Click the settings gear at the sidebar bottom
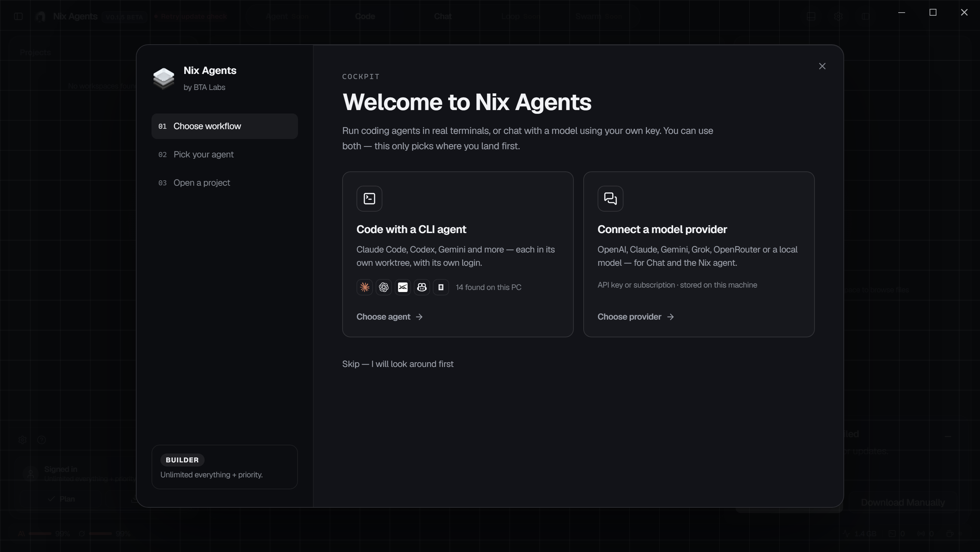 (x=22, y=440)
